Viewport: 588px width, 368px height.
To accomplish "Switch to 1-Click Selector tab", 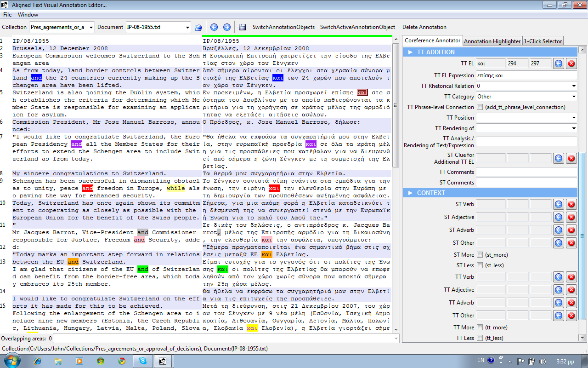I will point(543,41).
